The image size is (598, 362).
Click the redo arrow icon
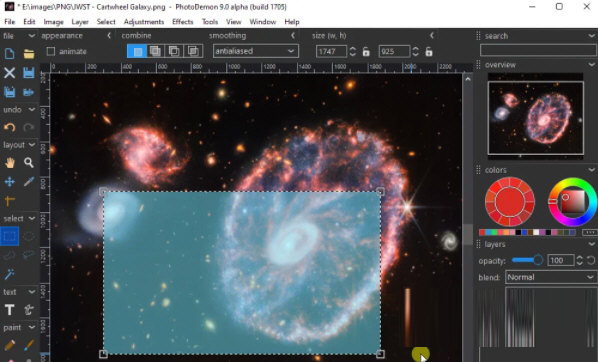coord(29,127)
